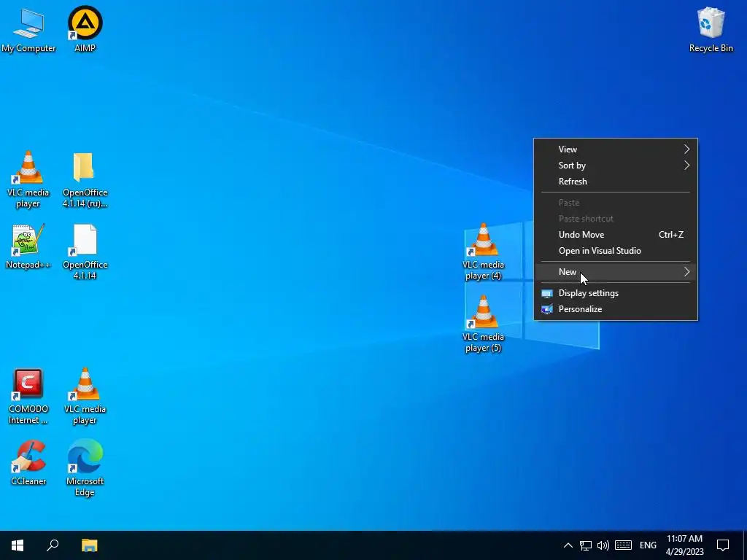Show hidden system tray icons

click(x=568, y=545)
